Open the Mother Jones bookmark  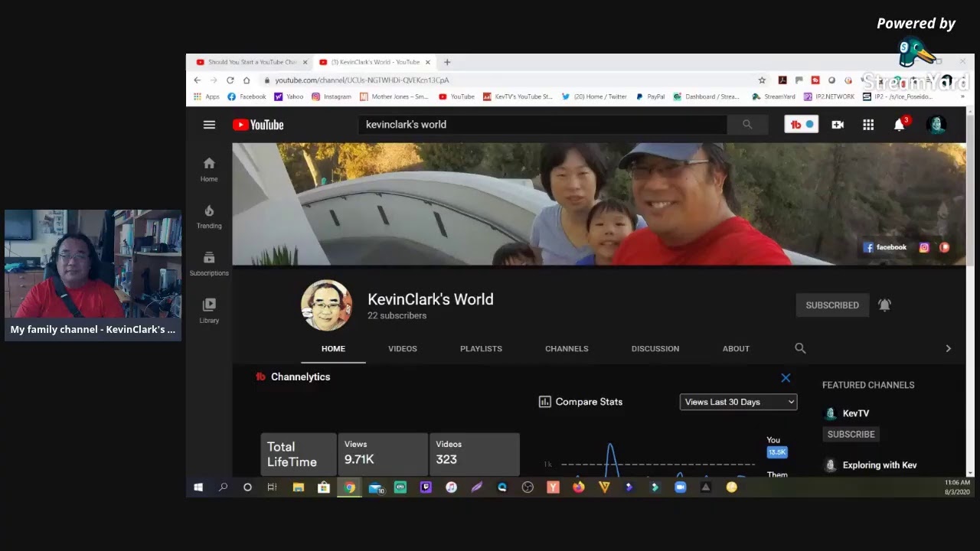click(x=394, y=96)
